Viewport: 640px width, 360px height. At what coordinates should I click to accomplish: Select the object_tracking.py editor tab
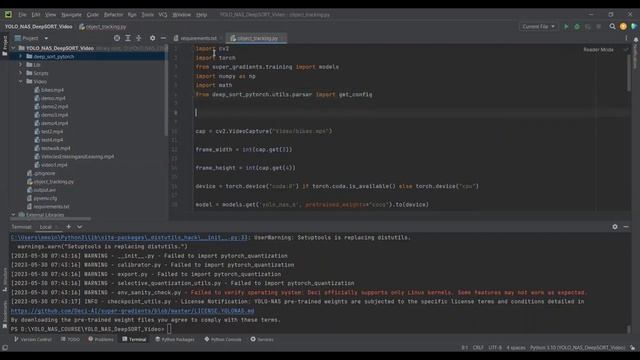pyautogui.click(x=256, y=38)
